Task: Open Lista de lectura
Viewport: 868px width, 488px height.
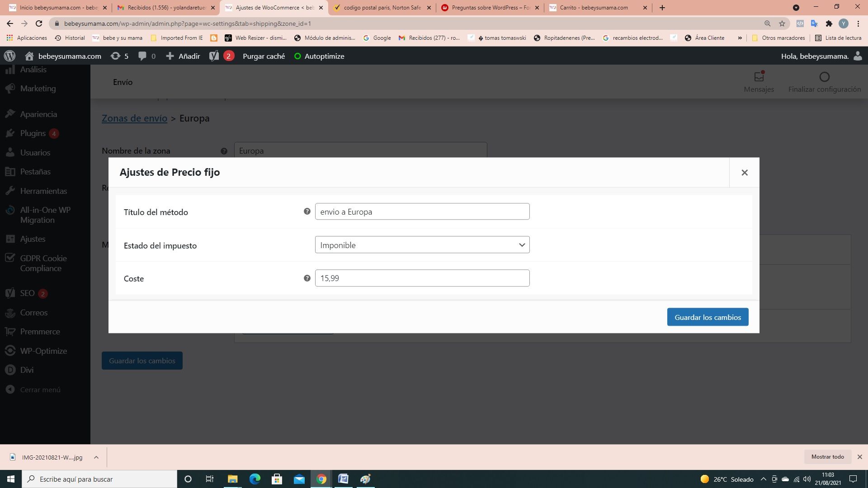Action: pos(838,38)
